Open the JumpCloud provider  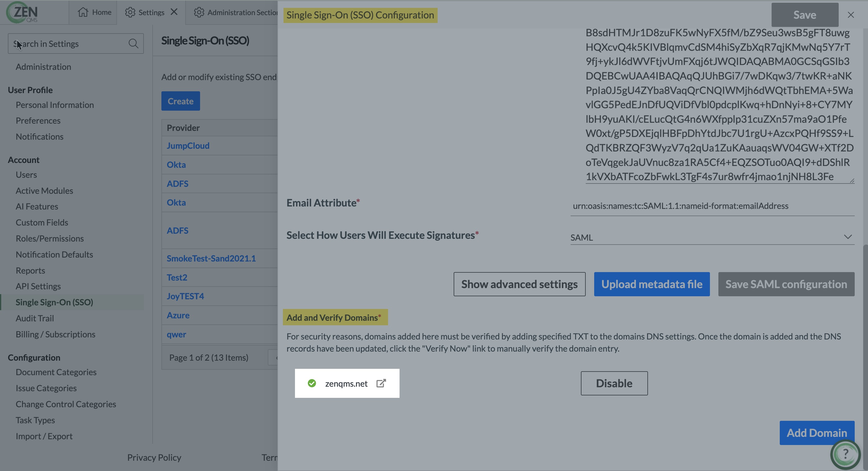click(188, 146)
